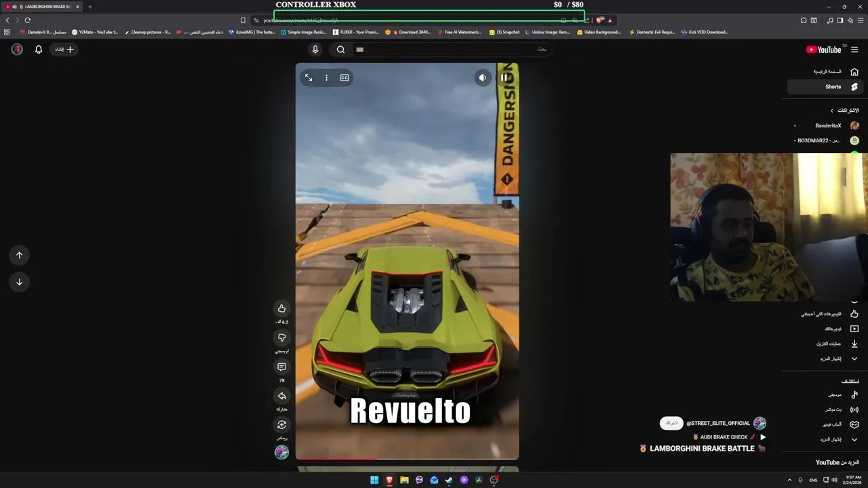Open the channel avatar under remix
The image size is (868, 488).
281,452
